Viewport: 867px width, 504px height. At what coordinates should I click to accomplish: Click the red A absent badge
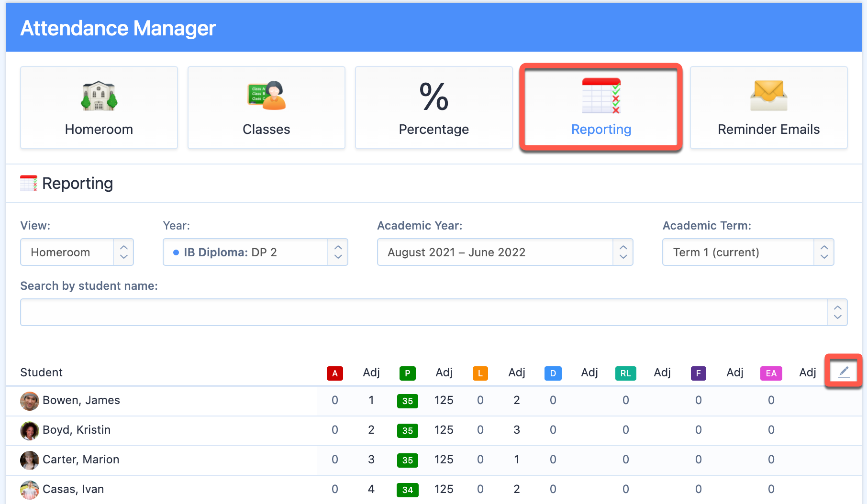click(334, 373)
